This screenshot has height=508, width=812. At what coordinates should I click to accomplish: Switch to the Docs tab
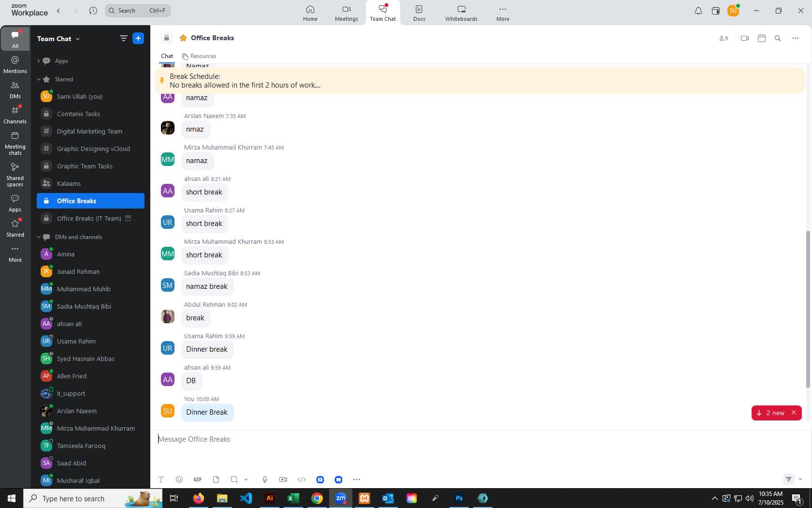pyautogui.click(x=419, y=13)
